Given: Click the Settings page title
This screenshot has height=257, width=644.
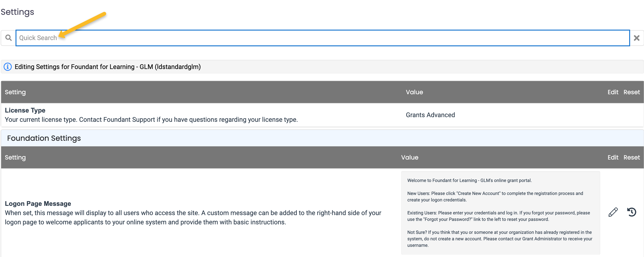Looking at the screenshot, I should [x=17, y=12].
